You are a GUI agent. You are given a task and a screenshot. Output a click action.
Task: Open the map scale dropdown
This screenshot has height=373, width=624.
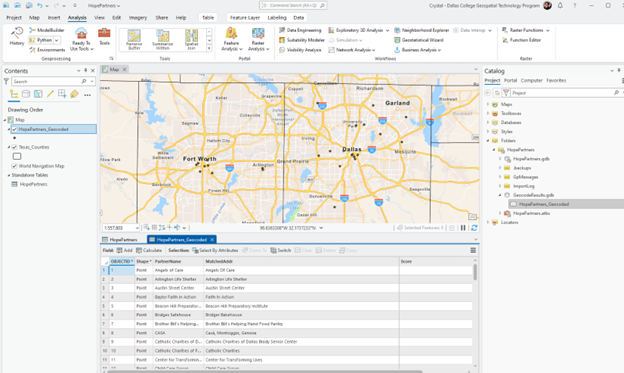click(137, 228)
